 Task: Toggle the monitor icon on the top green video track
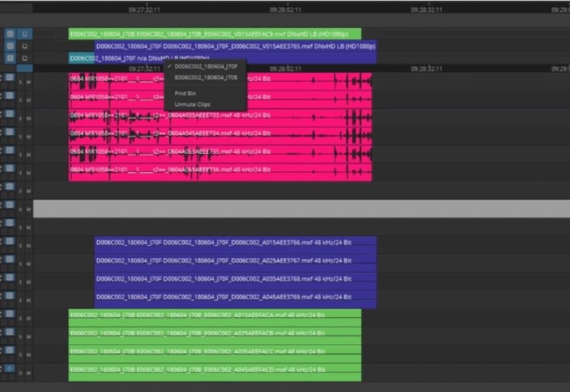coord(25,34)
